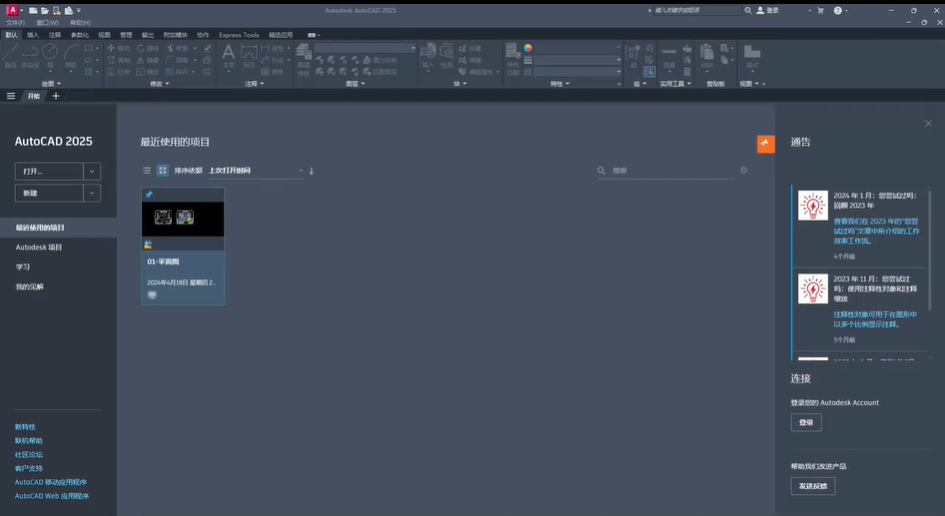
Task: Expand the 注释 panel title
Action: click(254, 84)
